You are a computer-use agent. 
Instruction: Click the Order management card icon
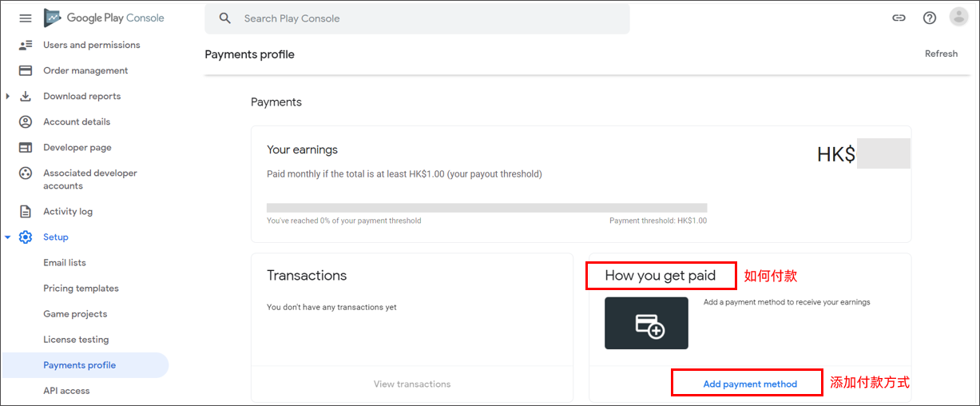[26, 70]
